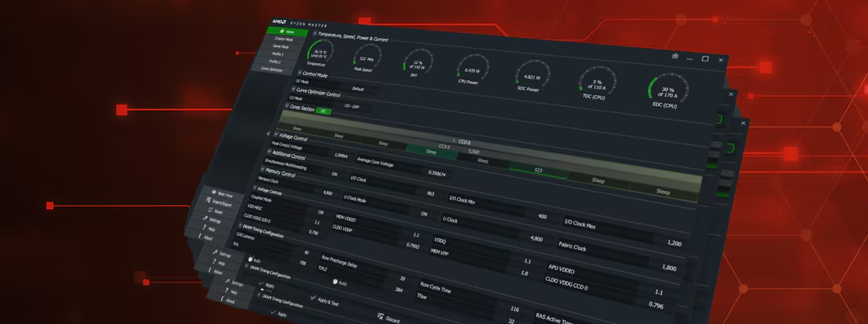Open Settings wrench icon in sidebar
The image size is (868, 324).
205,219
